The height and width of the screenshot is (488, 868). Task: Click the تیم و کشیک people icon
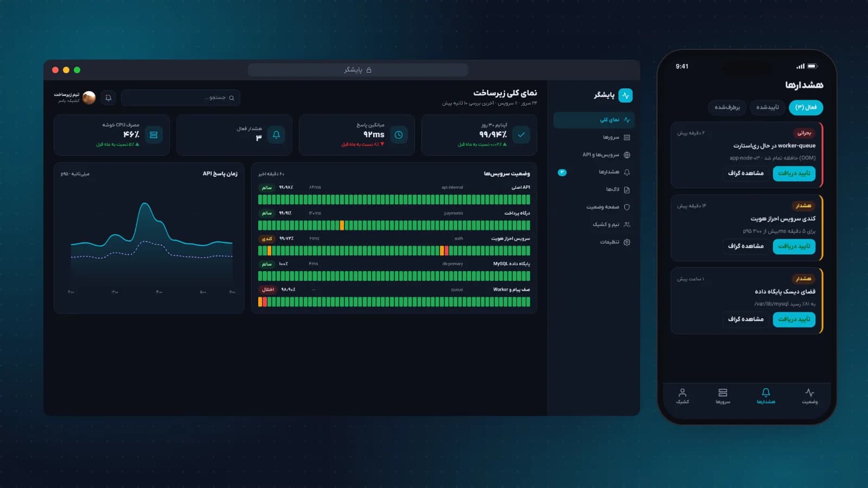627,224
